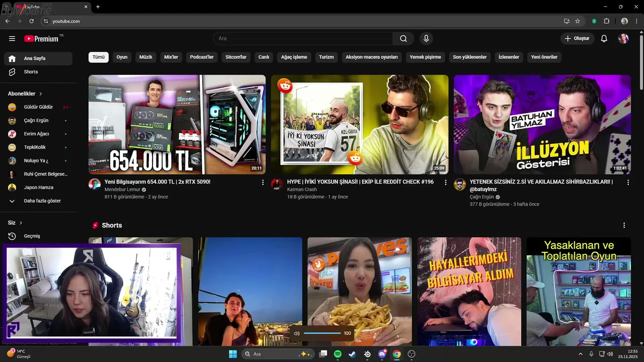Select the Turizm filter chip
The image size is (644, 362).
coord(326,57)
